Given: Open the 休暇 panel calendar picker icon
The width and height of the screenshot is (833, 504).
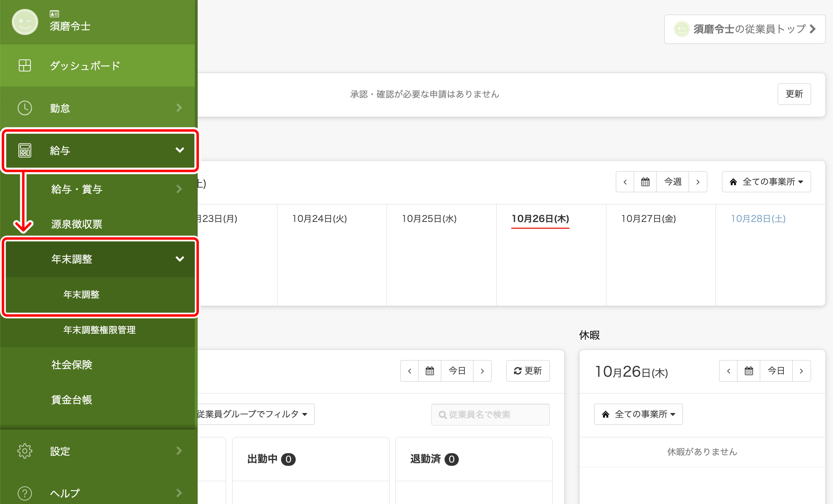Looking at the screenshot, I should tap(749, 371).
